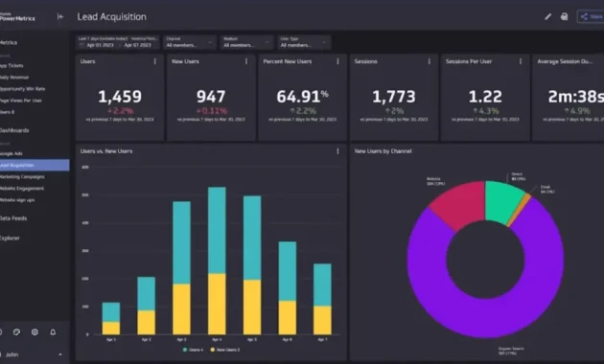Open the Google Ads dashboard

(11, 153)
